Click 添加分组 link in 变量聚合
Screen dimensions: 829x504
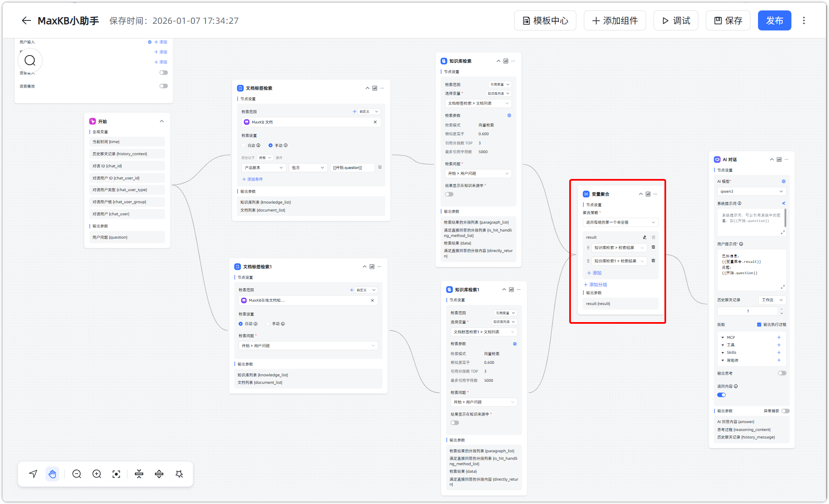(596, 285)
